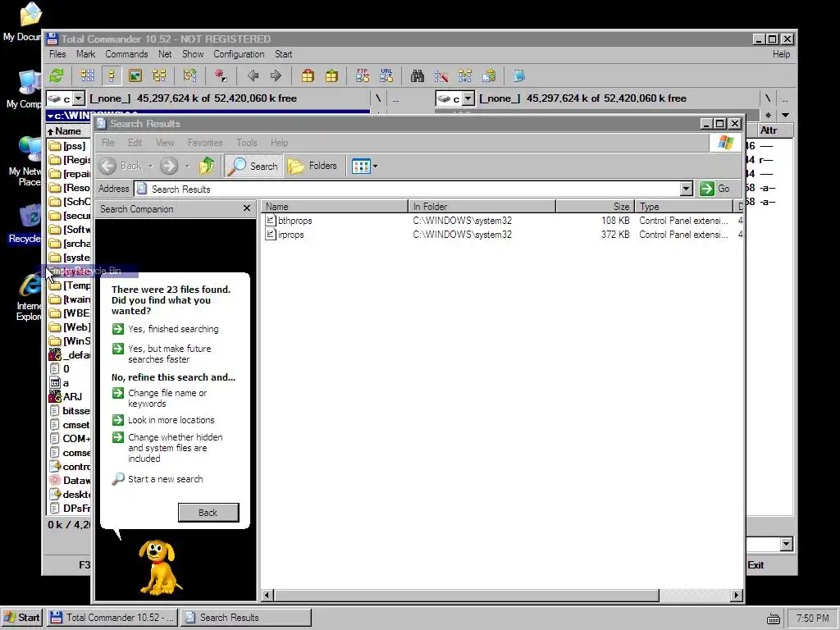Open the Files menu in Total Commander
840x630 pixels.
tap(57, 54)
